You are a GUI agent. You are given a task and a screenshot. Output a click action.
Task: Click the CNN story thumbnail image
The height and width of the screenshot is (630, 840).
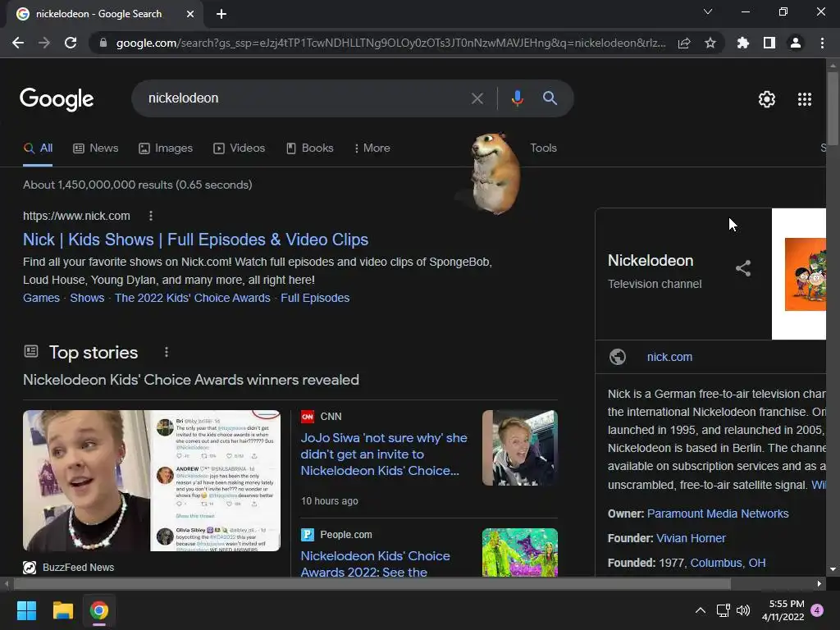(x=519, y=448)
